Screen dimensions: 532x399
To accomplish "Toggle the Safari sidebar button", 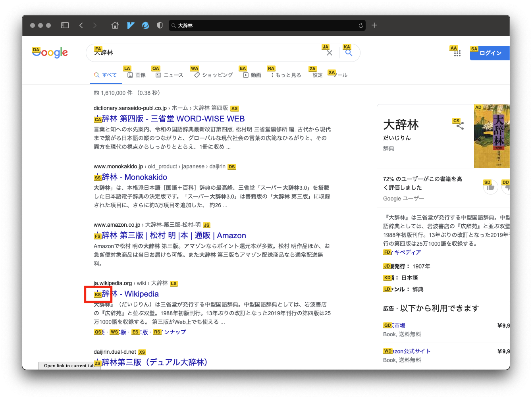I will tap(65, 25).
